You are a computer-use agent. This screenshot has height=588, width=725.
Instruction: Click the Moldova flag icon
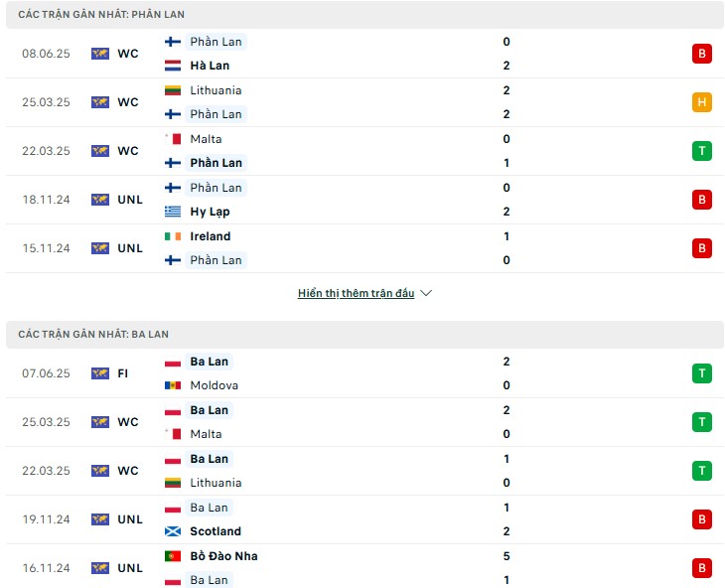point(173,385)
